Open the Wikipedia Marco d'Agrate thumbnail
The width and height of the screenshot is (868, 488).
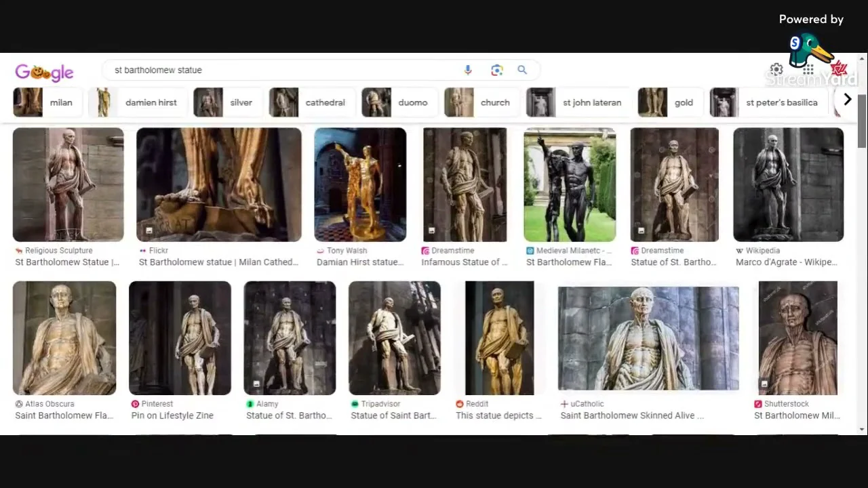tap(789, 184)
